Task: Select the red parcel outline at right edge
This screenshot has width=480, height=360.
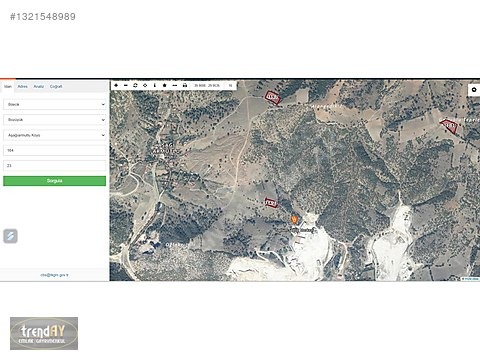Action: click(x=449, y=126)
